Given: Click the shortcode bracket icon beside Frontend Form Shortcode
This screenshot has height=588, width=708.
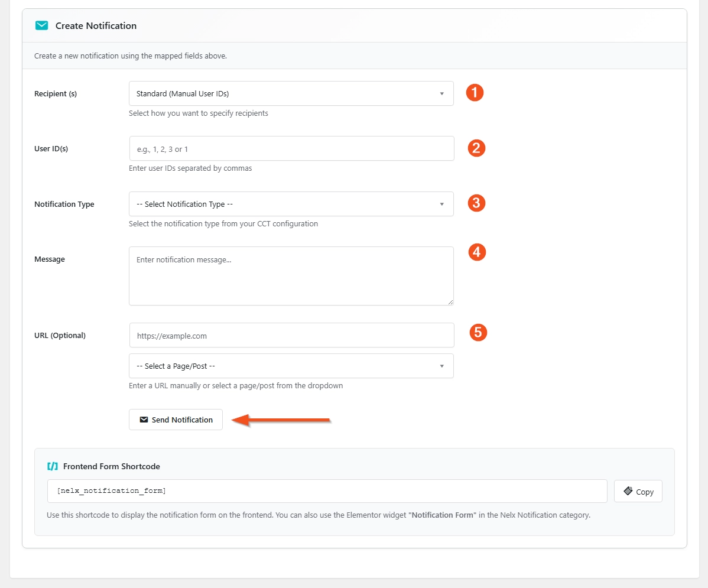Looking at the screenshot, I should point(53,466).
